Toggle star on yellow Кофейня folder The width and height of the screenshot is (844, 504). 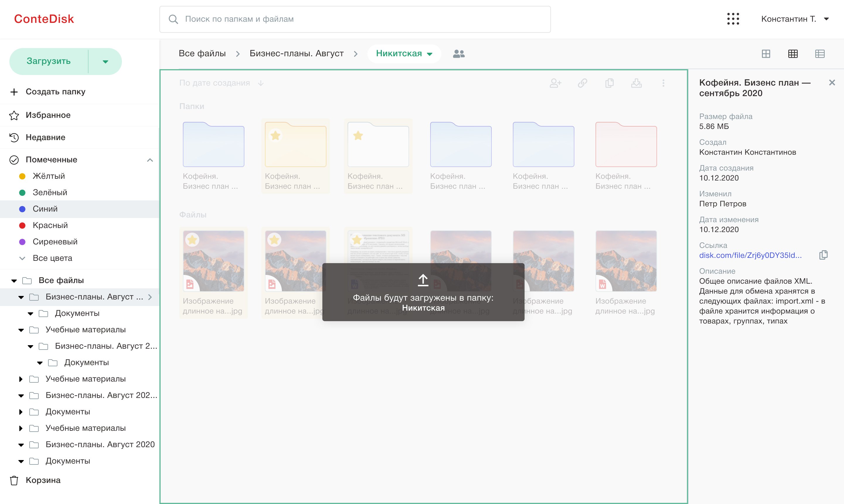pos(275,135)
